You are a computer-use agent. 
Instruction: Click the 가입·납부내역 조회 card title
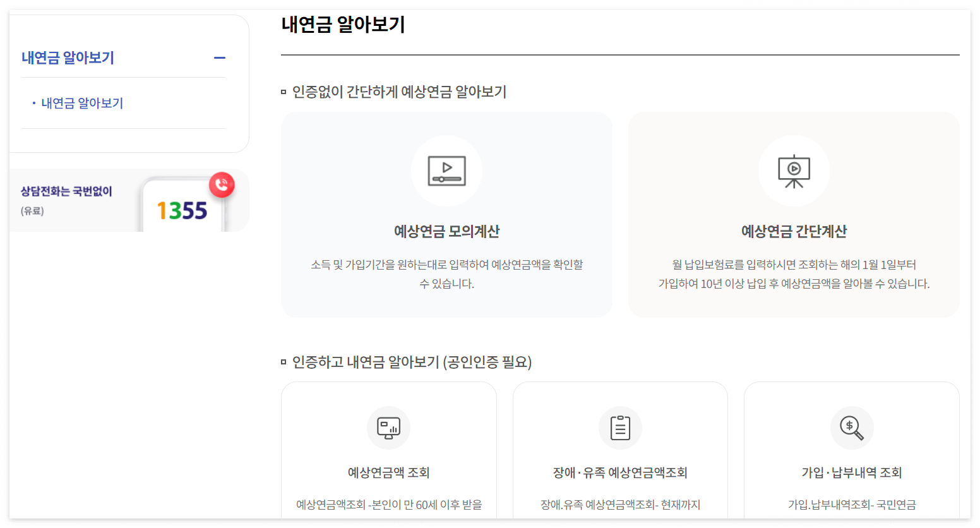coord(852,472)
